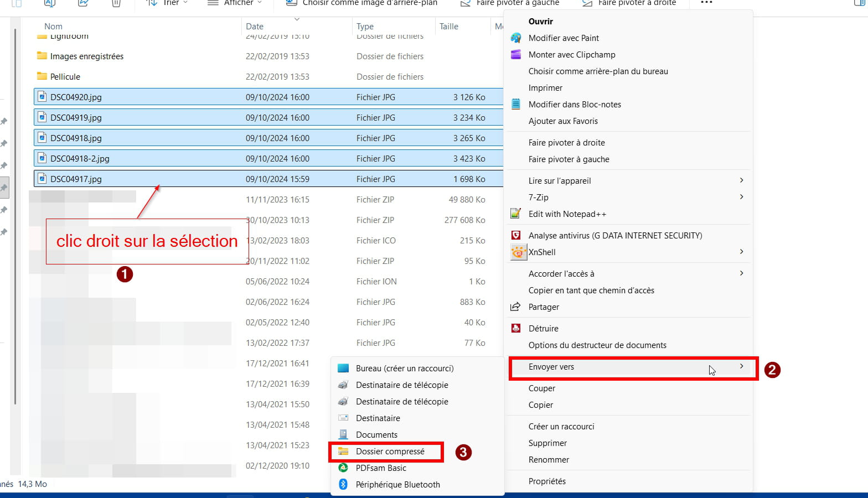Open the Images enregistrées folder

[86, 56]
